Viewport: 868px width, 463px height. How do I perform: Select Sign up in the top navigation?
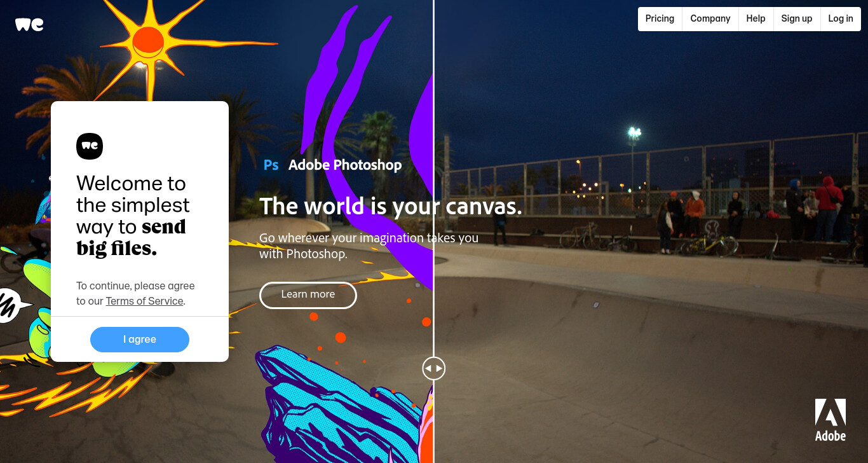(x=797, y=18)
